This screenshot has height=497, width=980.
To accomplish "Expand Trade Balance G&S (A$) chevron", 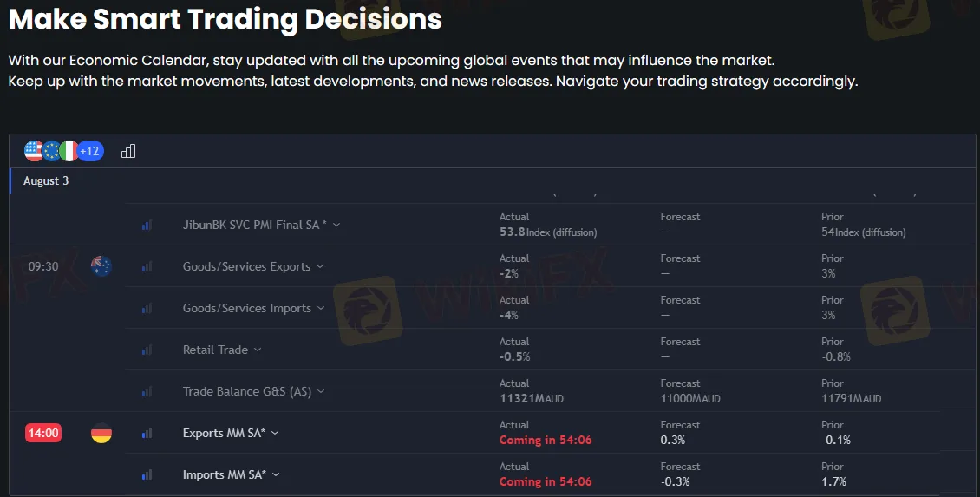I will 321,391.
